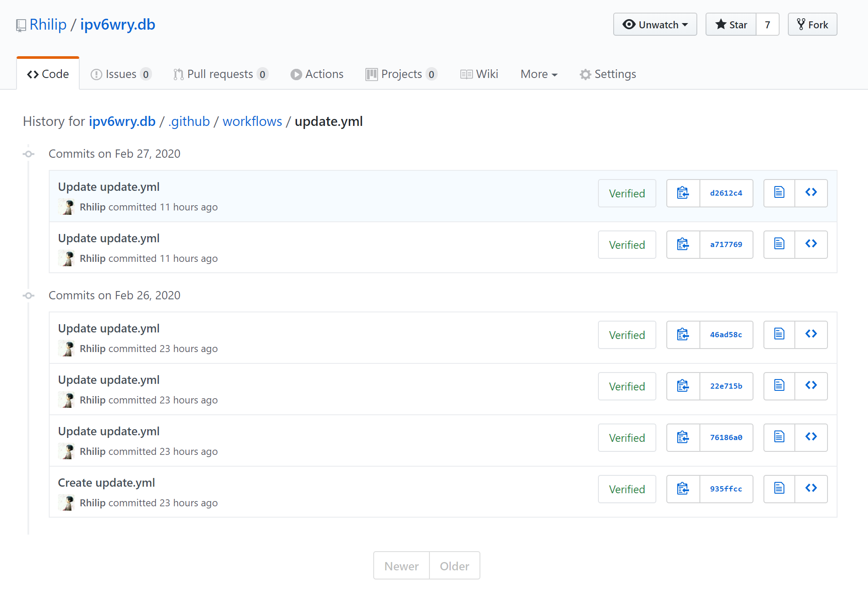
Task: Open the Projects tab
Action: (x=401, y=74)
